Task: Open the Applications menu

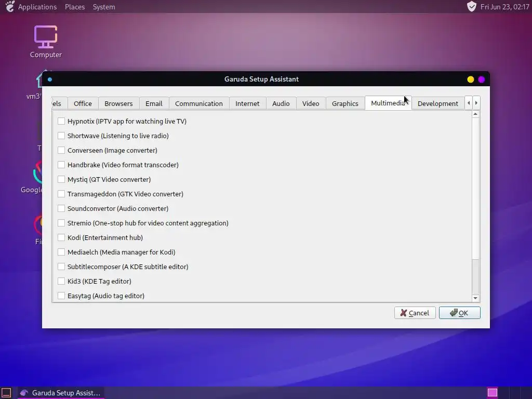Action: [37, 7]
